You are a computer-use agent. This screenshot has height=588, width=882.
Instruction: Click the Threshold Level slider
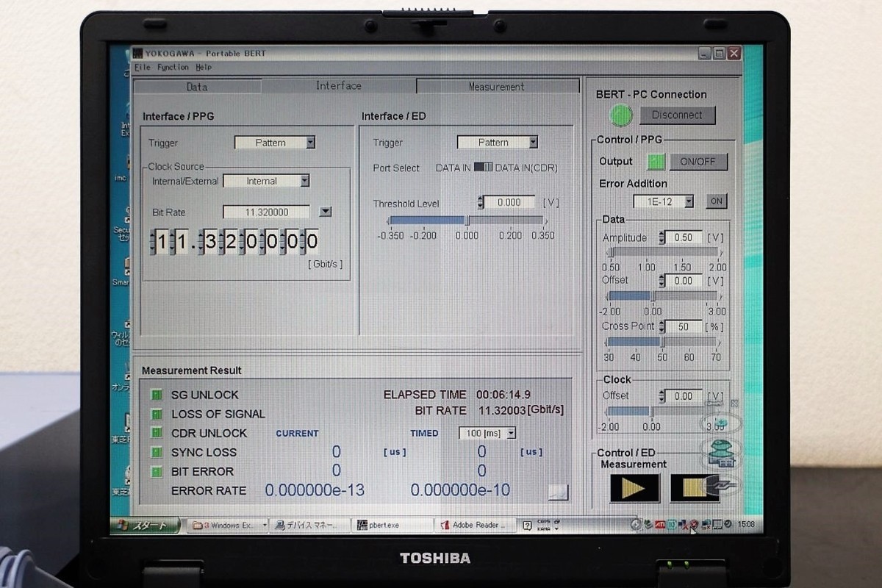point(466,220)
